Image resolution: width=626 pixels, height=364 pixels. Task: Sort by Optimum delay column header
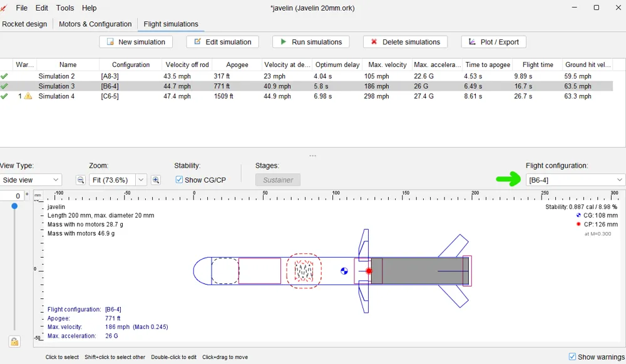337,64
